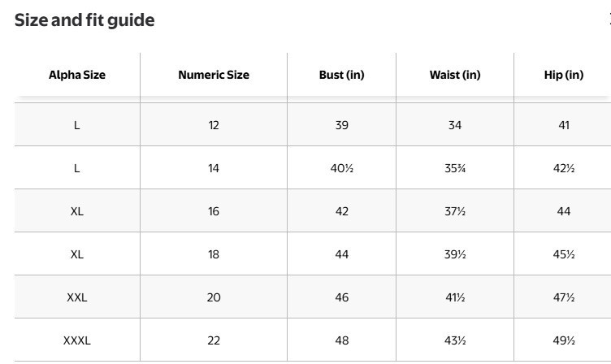This screenshot has width=611, height=364.
Task: Select the XXXL alpha size cell
Action: pyautogui.click(x=77, y=340)
